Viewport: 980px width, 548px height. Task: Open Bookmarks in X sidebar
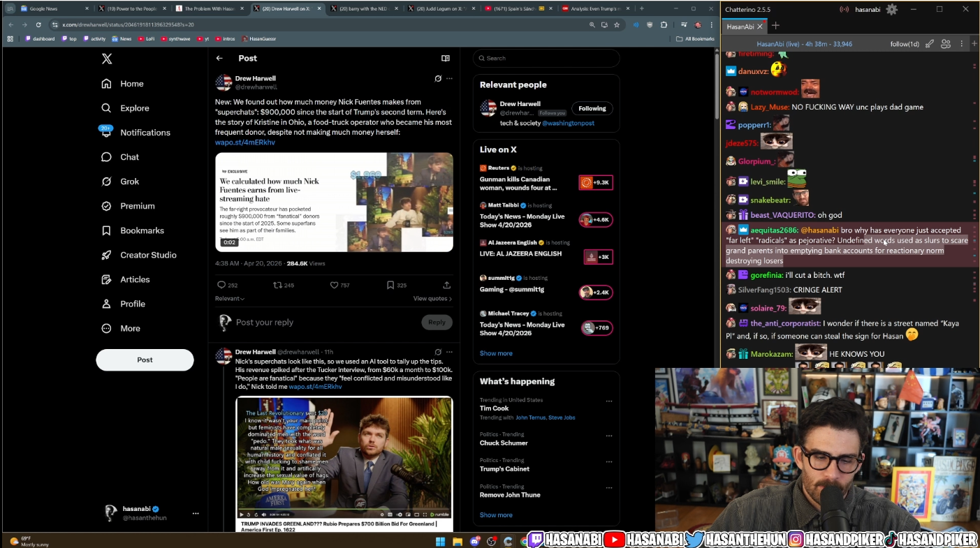132,230
